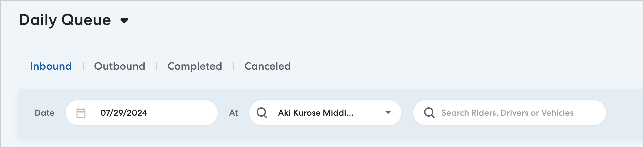
Task: Open the location dropdown arrow
Action: [x=388, y=112]
